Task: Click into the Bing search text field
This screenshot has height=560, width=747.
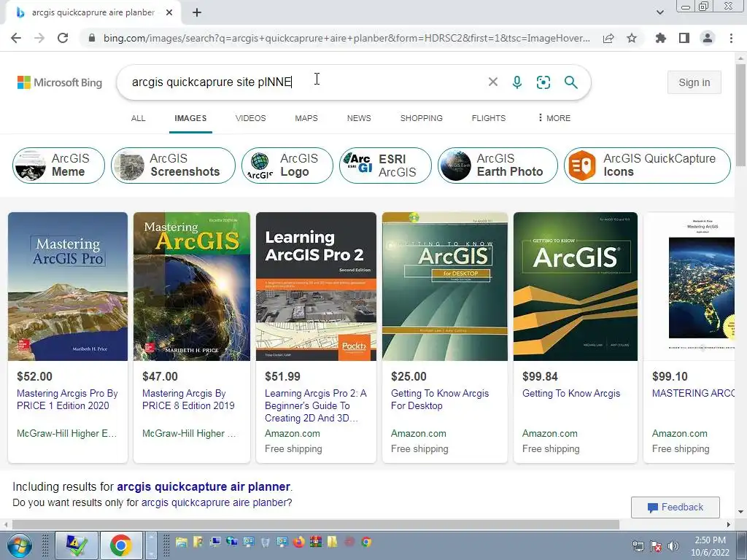Action: [305, 82]
